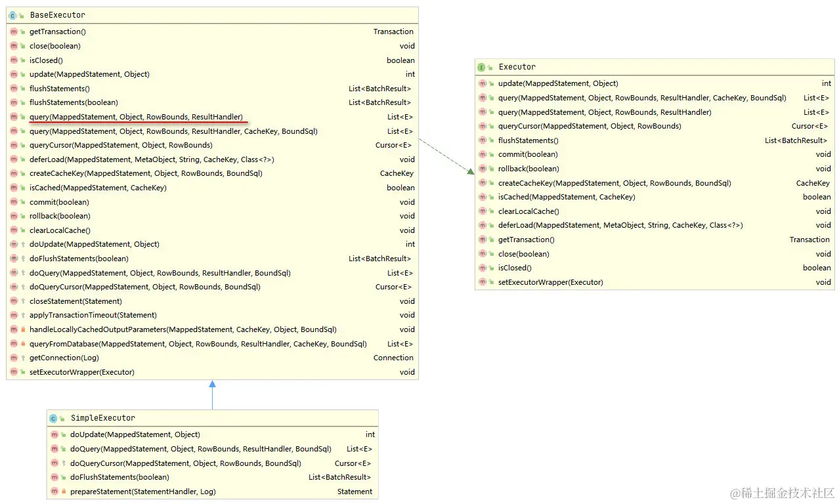Select the Executor interface title
The image size is (839, 504).
(x=517, y=67)
